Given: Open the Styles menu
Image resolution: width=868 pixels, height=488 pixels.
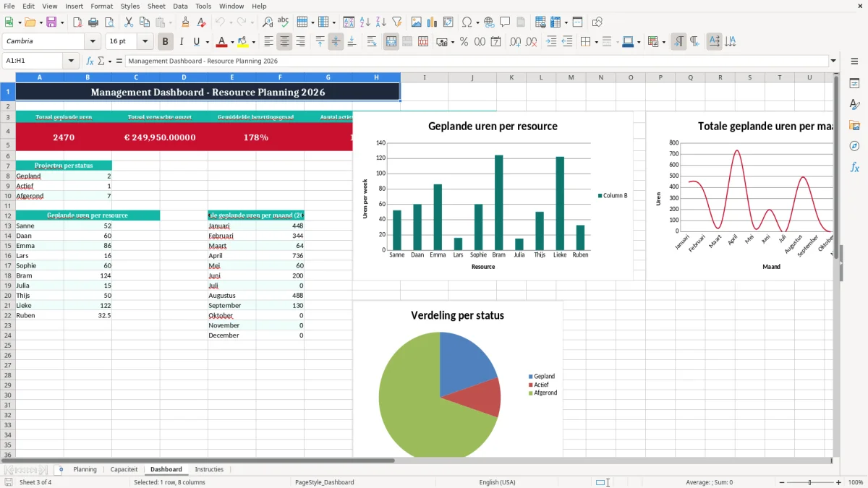Looking at the screenshot, I should click(130, 6).
